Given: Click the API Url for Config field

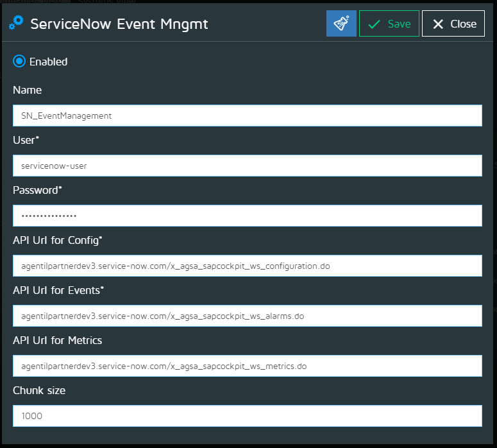Looking at the screenshot, I should (x=247, y=266).
